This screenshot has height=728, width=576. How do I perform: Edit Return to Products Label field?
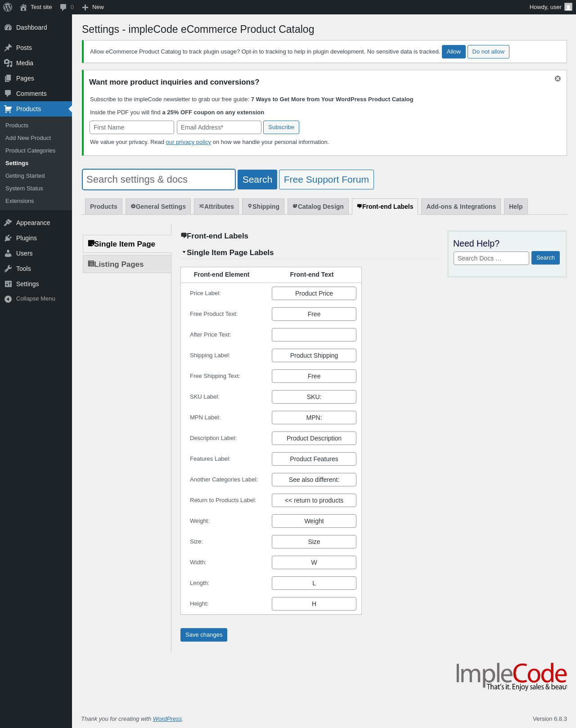pos(314,500)
